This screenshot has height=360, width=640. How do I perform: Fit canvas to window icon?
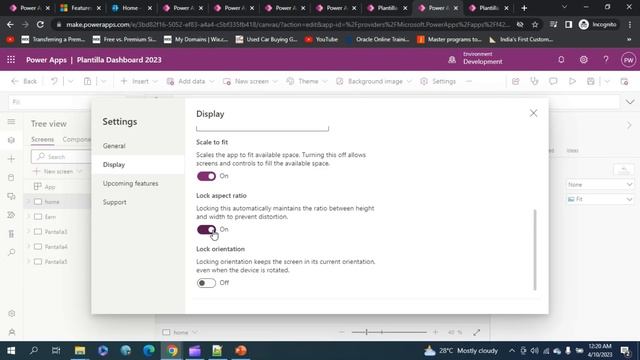(x=476, y=332)
